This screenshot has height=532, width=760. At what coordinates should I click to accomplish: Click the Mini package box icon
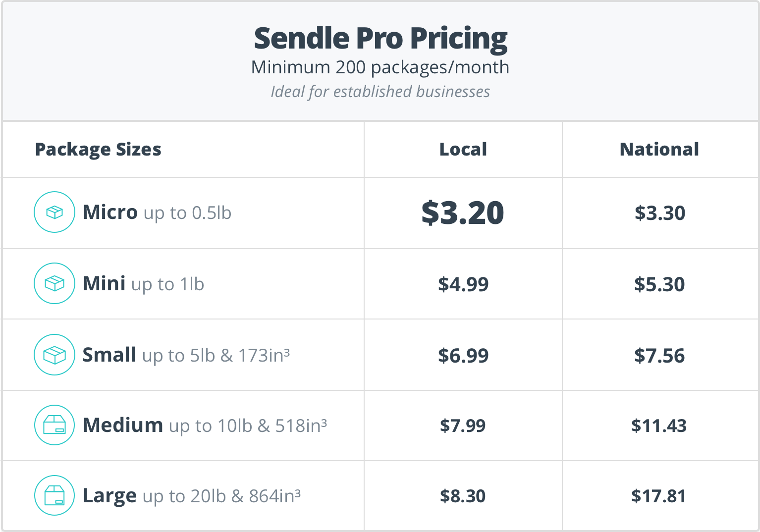54,283
